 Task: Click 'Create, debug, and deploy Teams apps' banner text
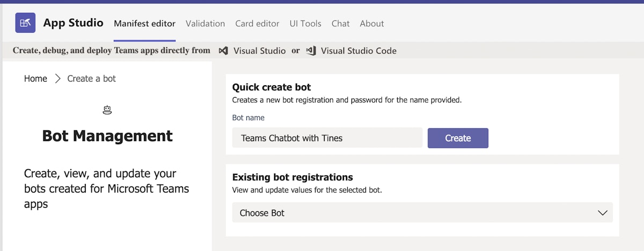point(112,50)
